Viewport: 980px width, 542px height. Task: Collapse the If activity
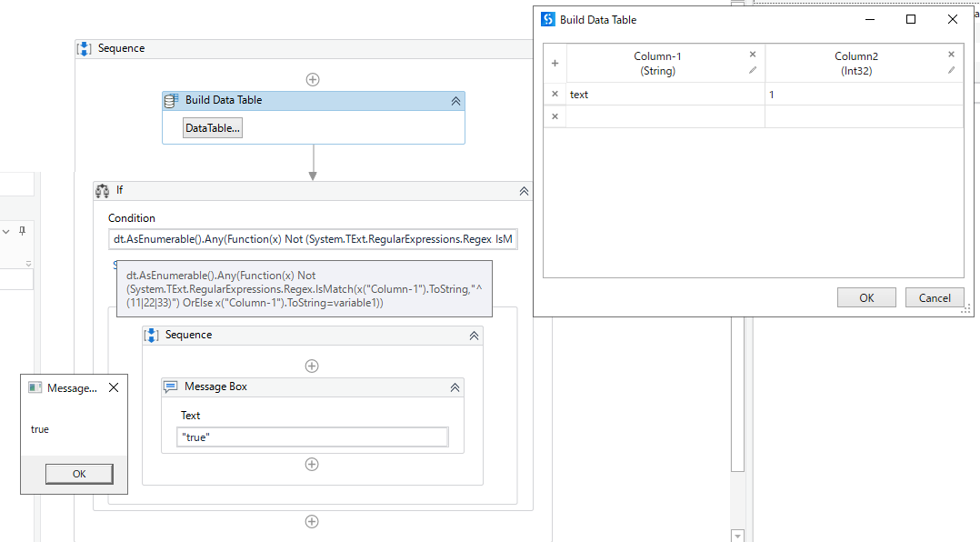click(524, 191)
